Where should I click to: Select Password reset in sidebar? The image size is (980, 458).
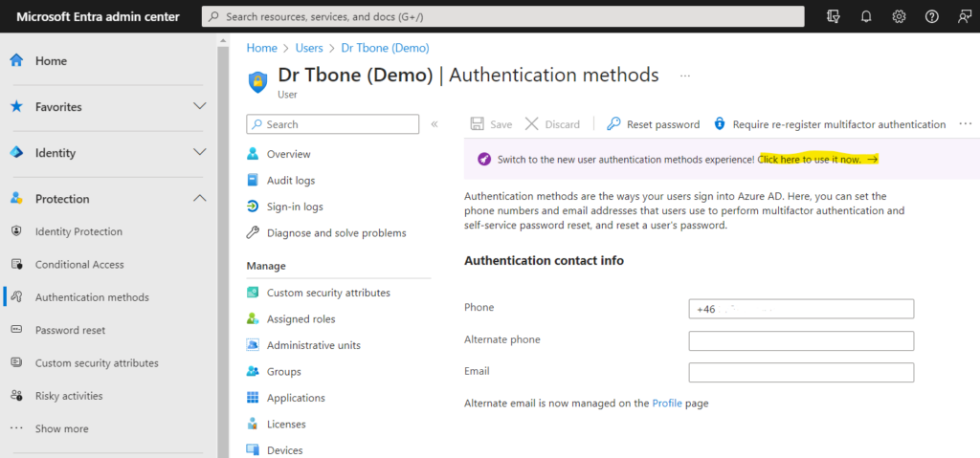click(70, 330)
